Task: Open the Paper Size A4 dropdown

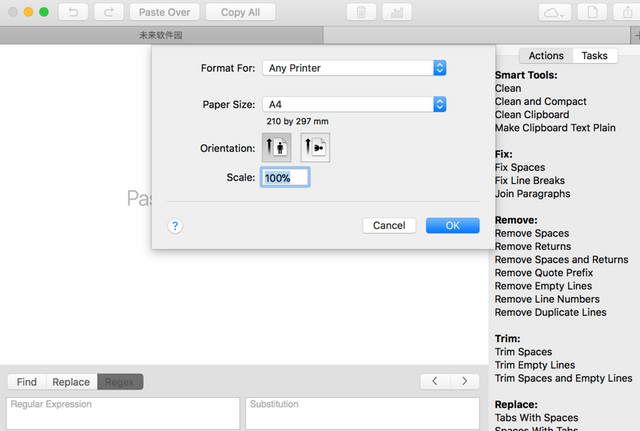Action: click(x=354, y=104)
